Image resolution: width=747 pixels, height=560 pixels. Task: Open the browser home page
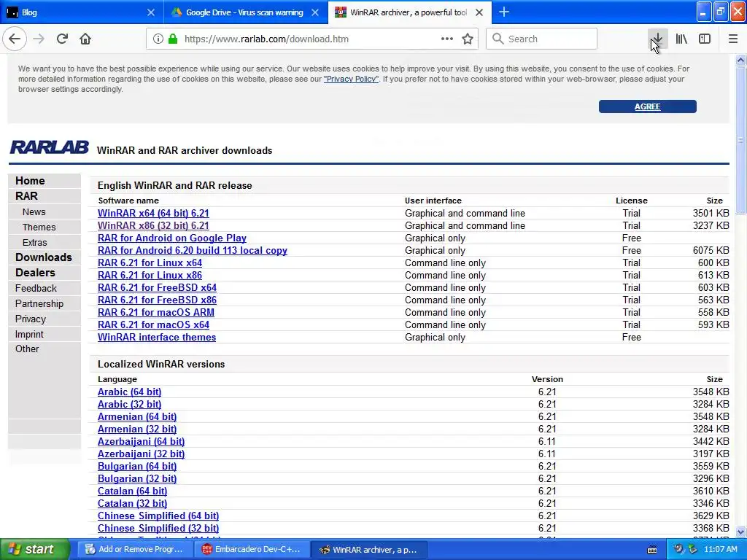click(x=85, y=39)
